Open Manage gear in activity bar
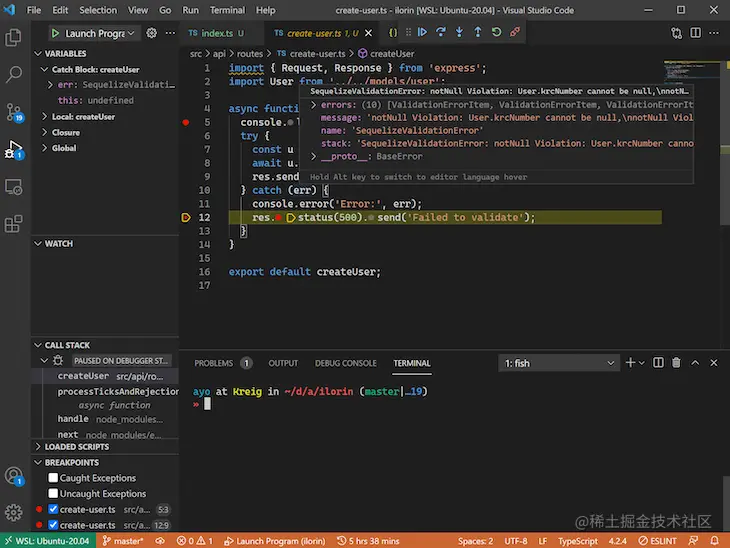The width and height of the screenshot is (730, 548). coord(14,512)
